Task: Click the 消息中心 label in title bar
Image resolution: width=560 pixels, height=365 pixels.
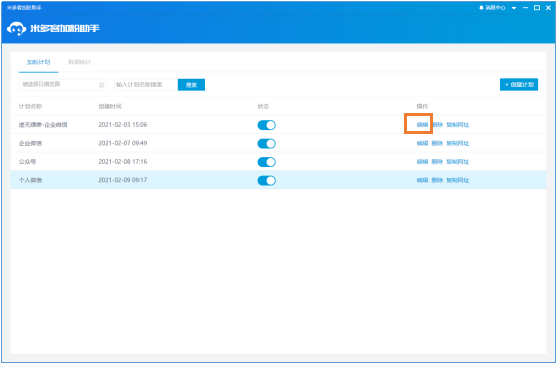Action: (495, 8)
